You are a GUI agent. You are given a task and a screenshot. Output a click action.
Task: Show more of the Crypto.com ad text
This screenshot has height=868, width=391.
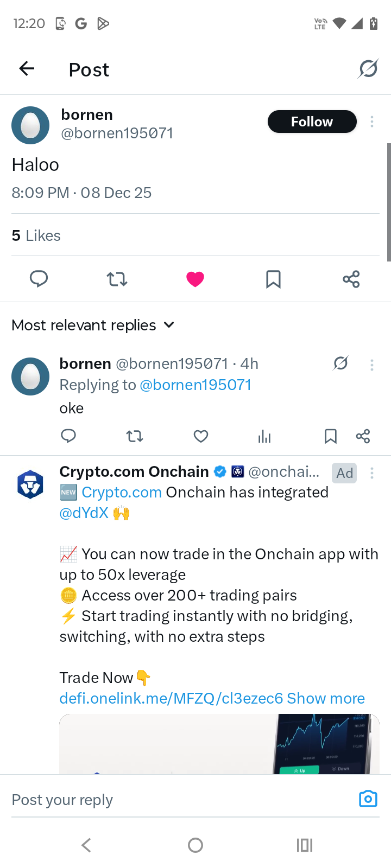pos(326,698)
